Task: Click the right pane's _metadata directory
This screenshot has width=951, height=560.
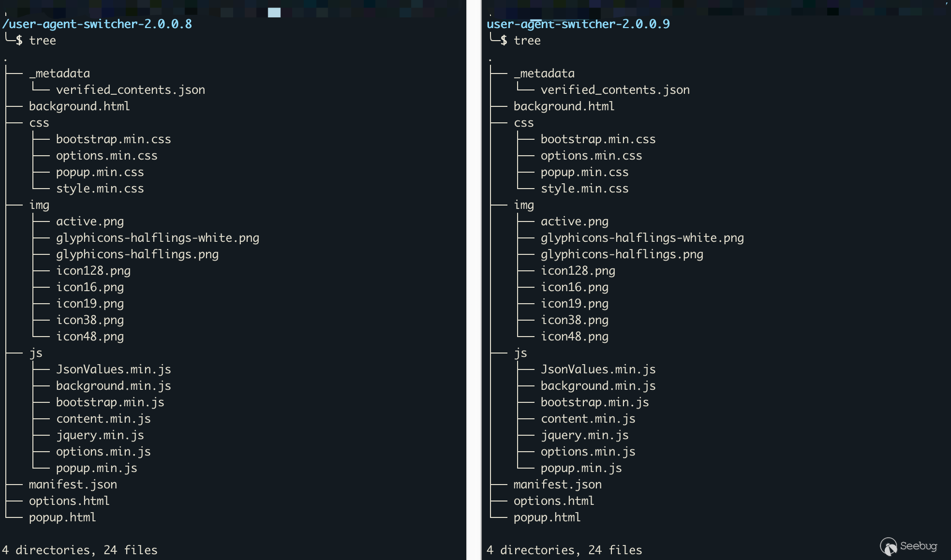Action: [x=544, y=74]
